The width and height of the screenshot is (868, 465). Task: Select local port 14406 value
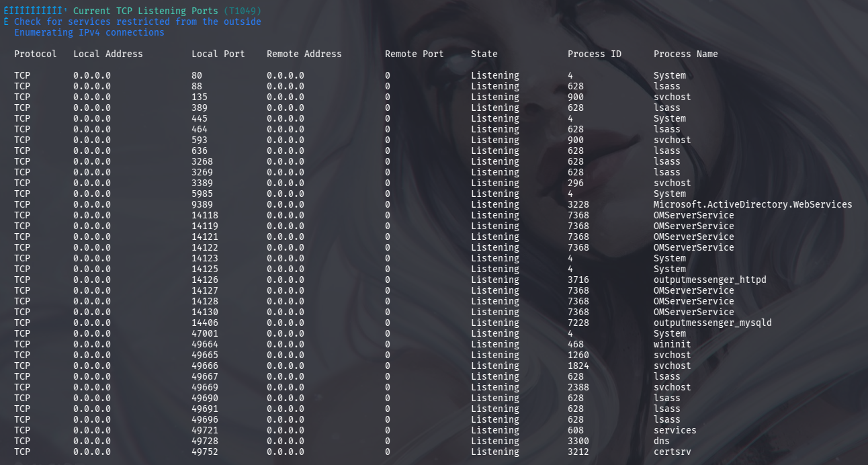[x=205, y=323]
